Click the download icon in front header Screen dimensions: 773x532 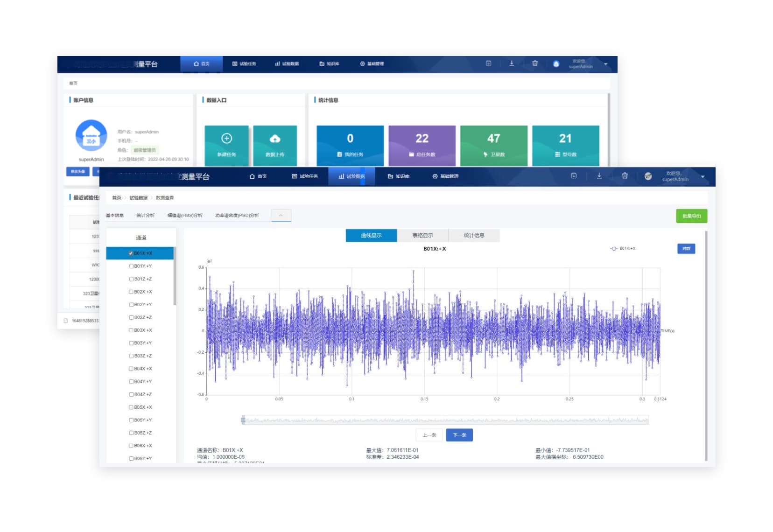point(599,176)
